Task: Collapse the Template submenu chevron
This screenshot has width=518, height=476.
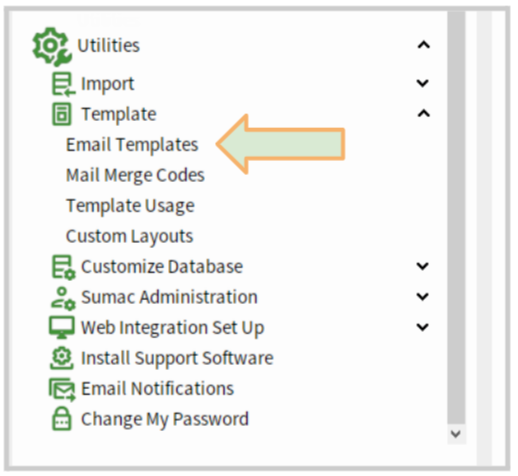Action: [x=424, y=113]
